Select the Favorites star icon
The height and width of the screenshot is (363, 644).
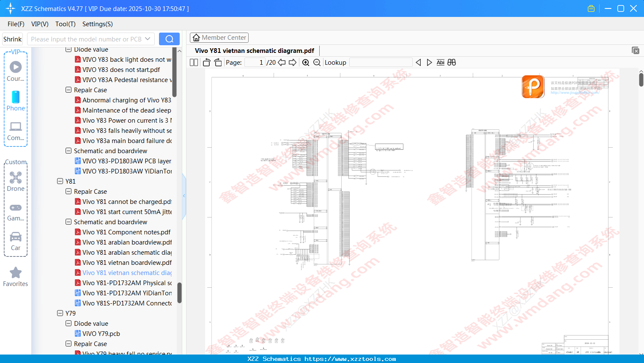click(x=15, y=273)
